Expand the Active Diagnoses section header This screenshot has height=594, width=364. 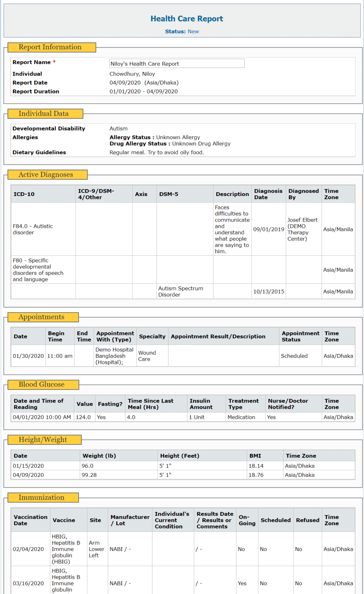(x=46, y=175)
